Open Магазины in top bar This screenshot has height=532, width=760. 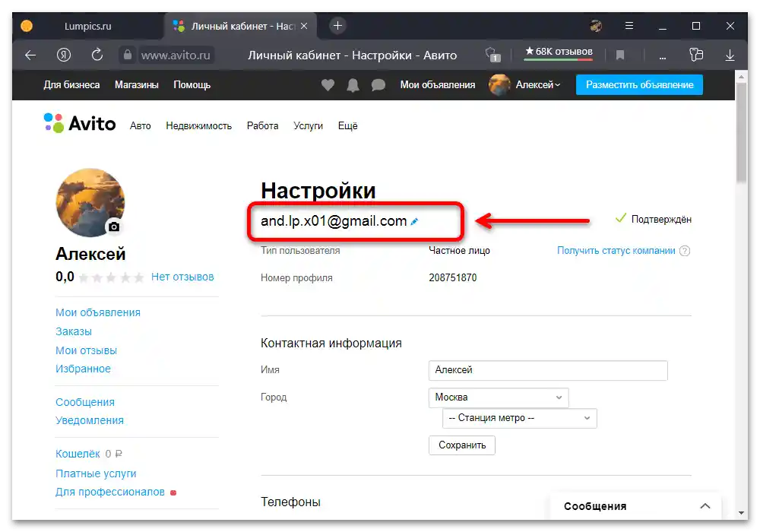tap(137, 85)
